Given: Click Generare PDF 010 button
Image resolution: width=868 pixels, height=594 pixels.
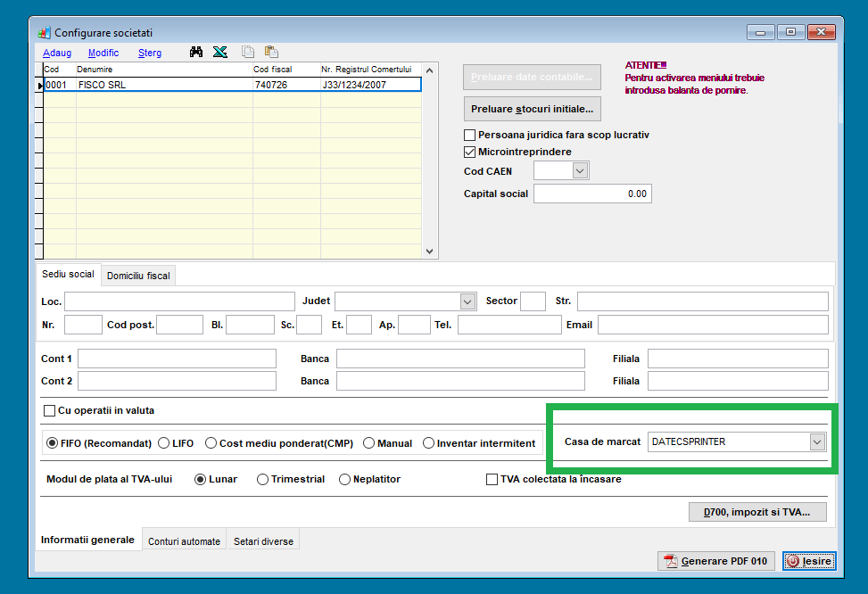Looking at the screenshot, I should (716, 561).
